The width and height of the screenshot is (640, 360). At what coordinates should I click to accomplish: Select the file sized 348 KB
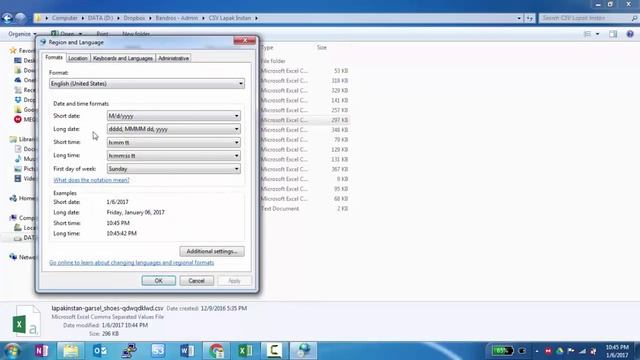(x=304, y=130)
